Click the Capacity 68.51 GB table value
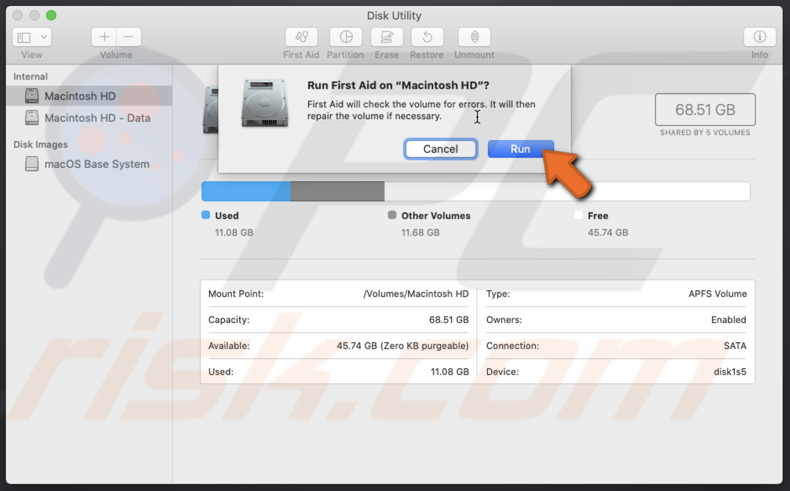The height and width of the screenshot is (491, 790). (449, 320)
